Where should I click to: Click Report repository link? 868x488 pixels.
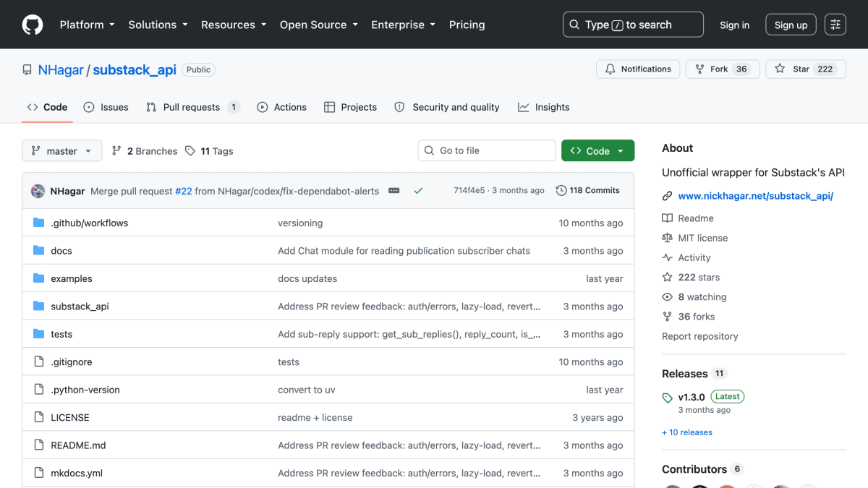(x=700, y=336)
